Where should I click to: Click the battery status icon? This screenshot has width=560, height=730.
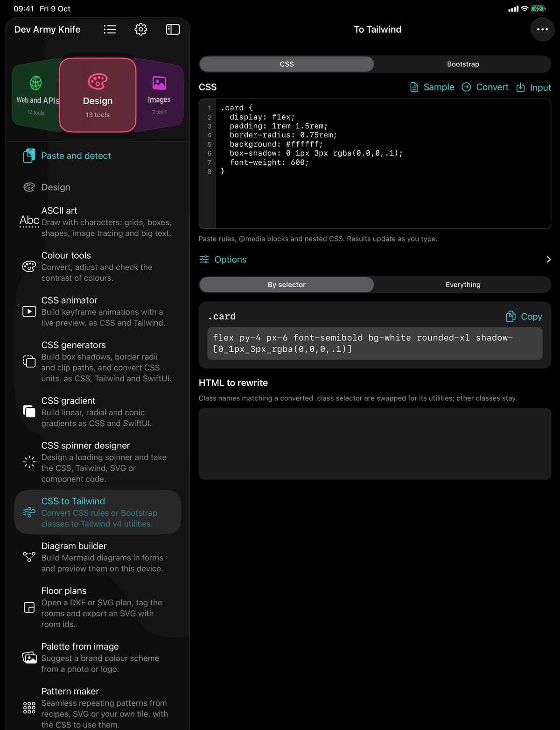pyautogui.click(x=538, y=9)
